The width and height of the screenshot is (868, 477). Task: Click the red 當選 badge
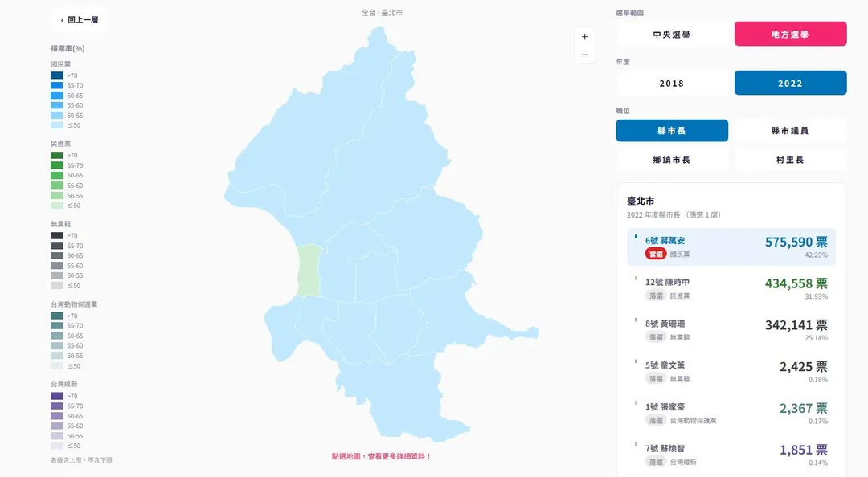click(656, 254)
